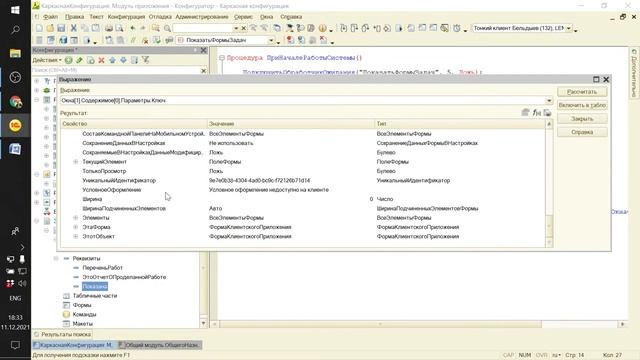Click the Print icon in main toolbar

(109, 28)
